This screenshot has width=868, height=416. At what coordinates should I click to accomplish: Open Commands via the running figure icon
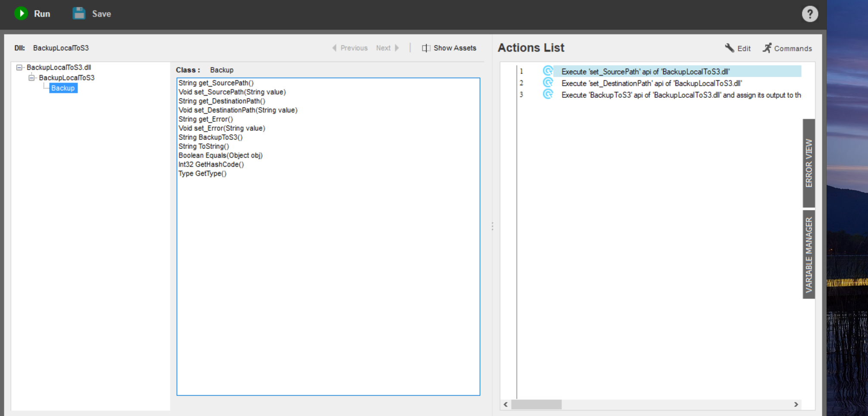pos(767,48)
